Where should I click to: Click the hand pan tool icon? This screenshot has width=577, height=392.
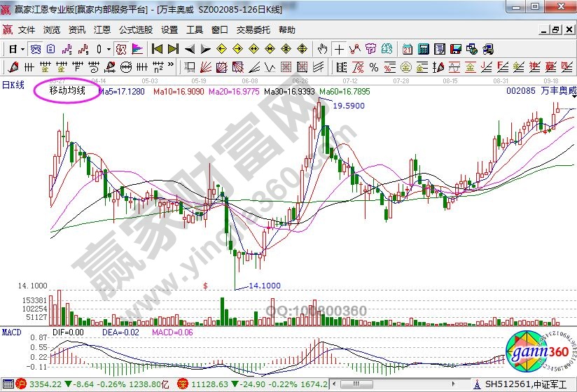[x=322, y=49]
